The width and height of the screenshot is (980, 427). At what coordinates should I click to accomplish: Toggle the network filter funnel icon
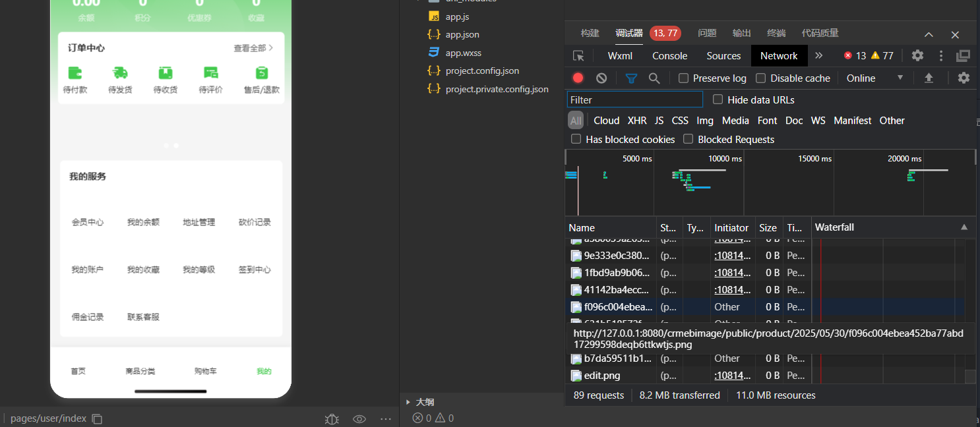pos(631,78)
